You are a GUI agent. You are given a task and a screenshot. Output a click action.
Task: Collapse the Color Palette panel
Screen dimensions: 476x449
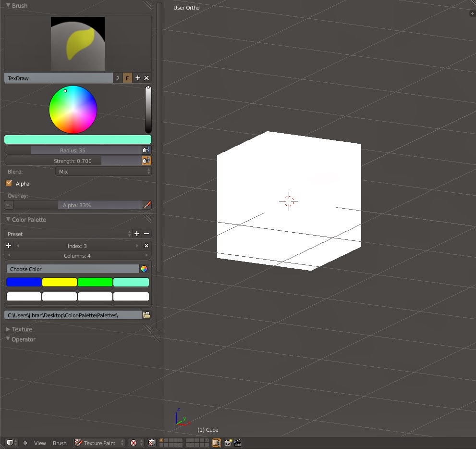click(7, 220)
